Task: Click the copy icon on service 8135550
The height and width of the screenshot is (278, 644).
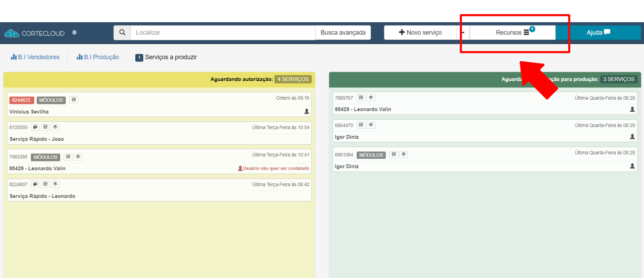Action: [35, 127]
